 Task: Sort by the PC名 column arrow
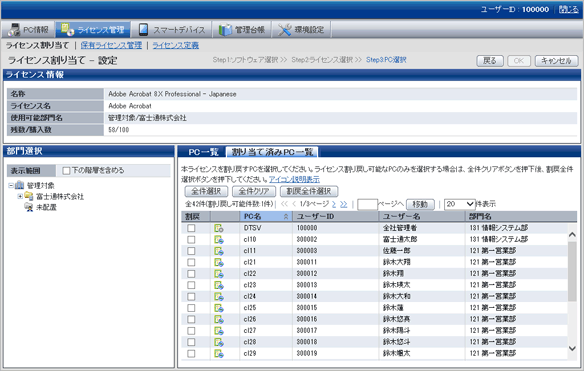[286, 216]
